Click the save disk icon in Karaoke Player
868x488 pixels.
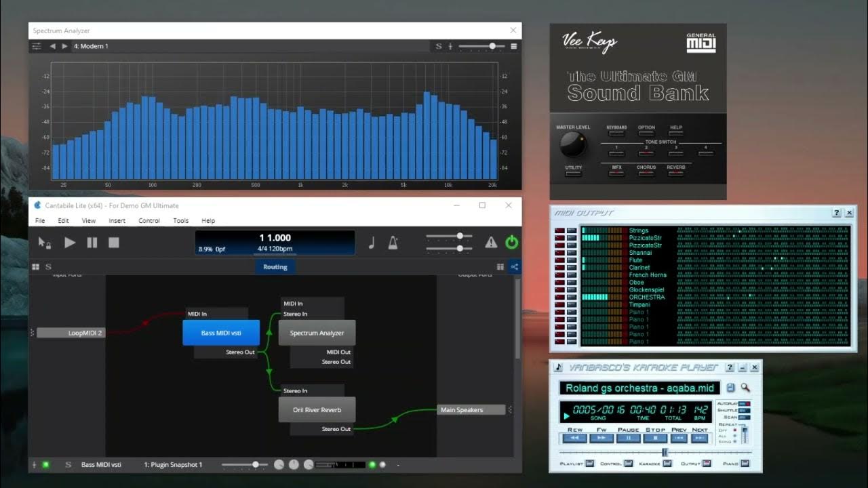[730, 388]
